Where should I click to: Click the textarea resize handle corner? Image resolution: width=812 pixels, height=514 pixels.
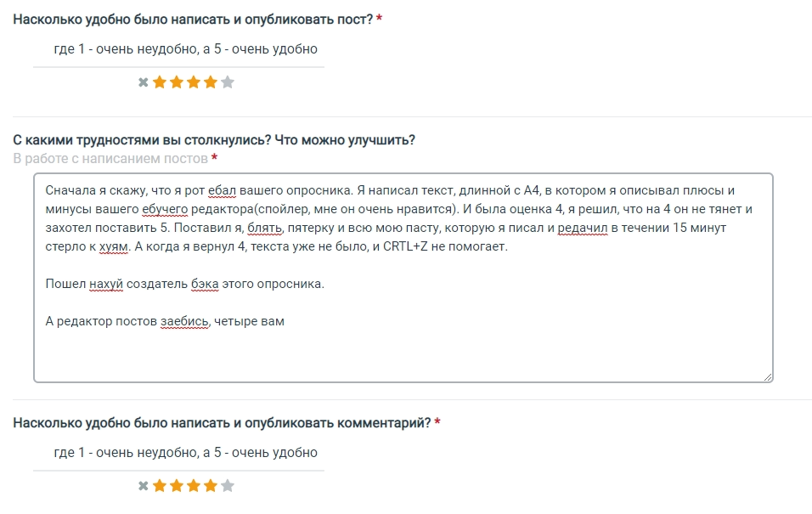pos(768,377)
